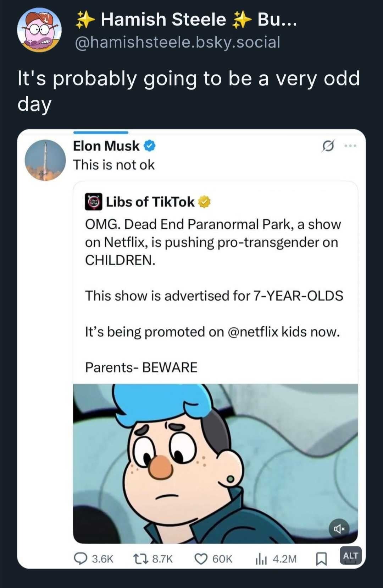Click the slashed-circle Grok icon
Viewport: 383px width, 588px height.
pos(328,146)
